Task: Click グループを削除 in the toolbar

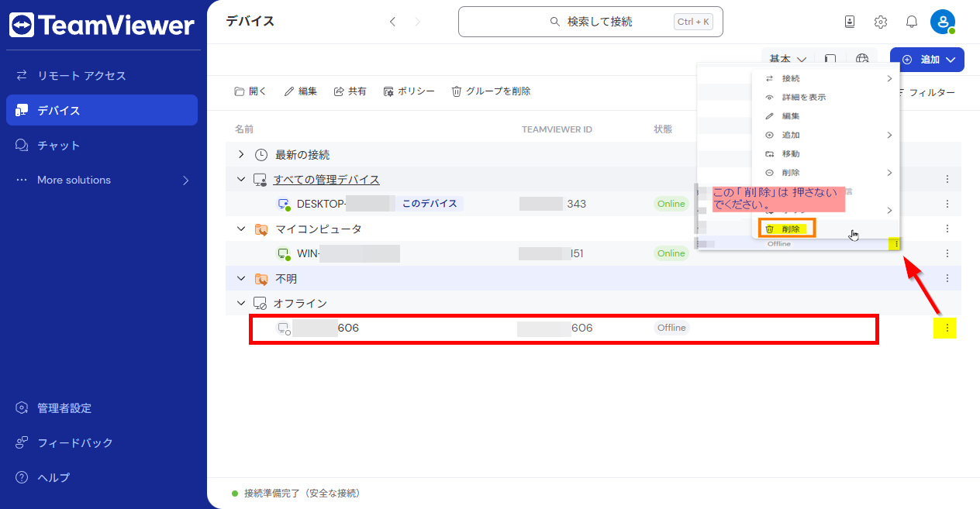Action: (x=491, y=91)
